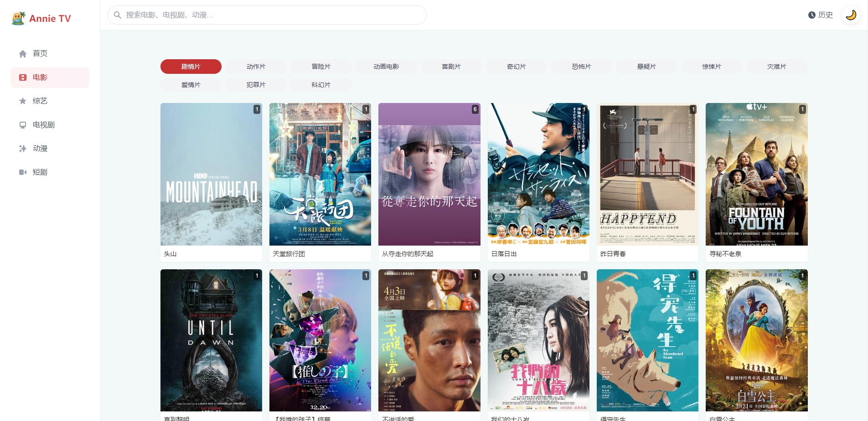This screenshot has width=868, height=421.
Task: Click the Annie TV palm tree logo
Action: pyautogui.click(x=18, y=18)
